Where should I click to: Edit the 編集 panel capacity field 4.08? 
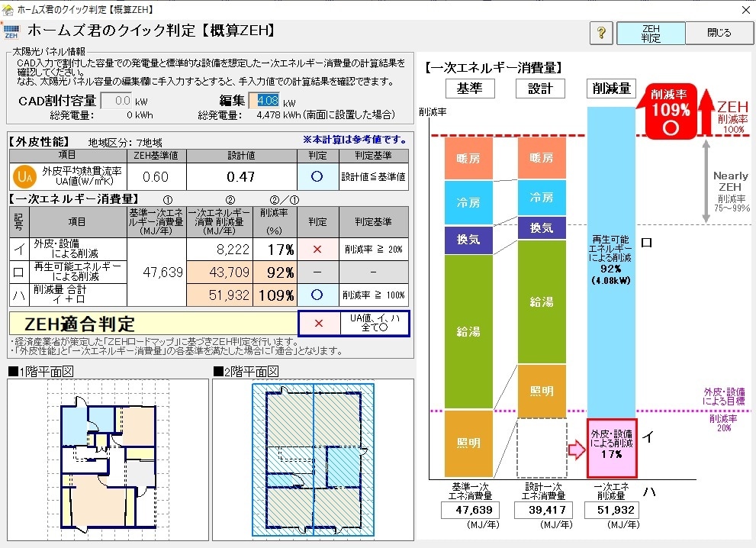(x=264, y=100)
